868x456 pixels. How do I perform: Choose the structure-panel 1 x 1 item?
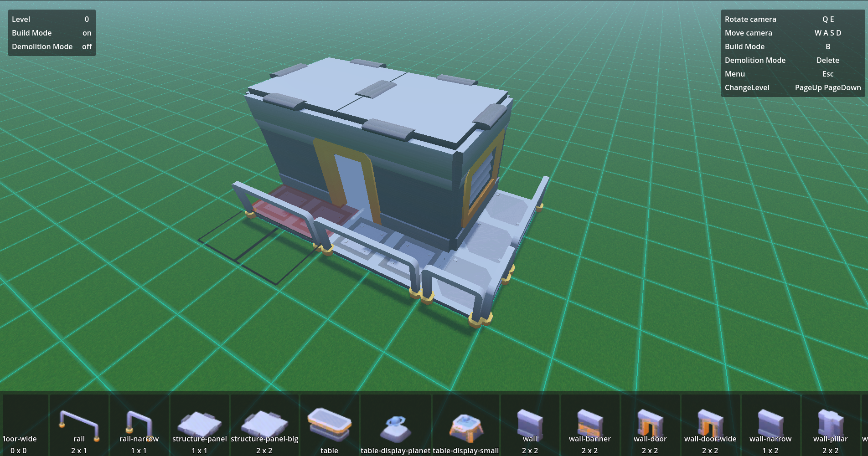[199, 425]
